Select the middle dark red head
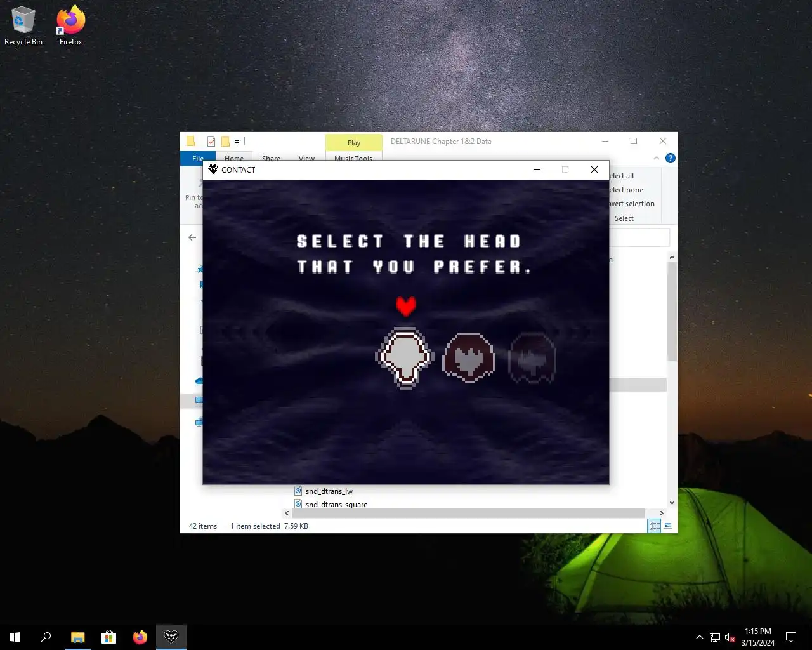812x650 pixels. tap(469, 357)
